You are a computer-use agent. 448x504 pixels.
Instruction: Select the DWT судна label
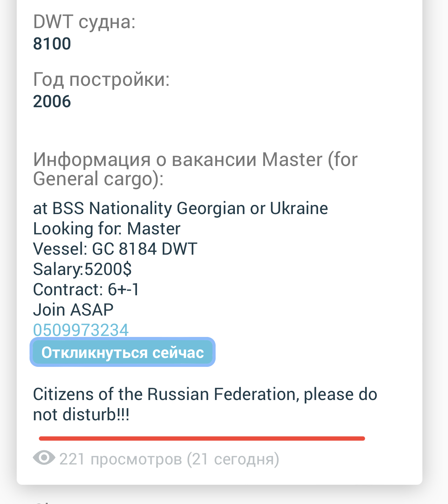pos(84,22)
